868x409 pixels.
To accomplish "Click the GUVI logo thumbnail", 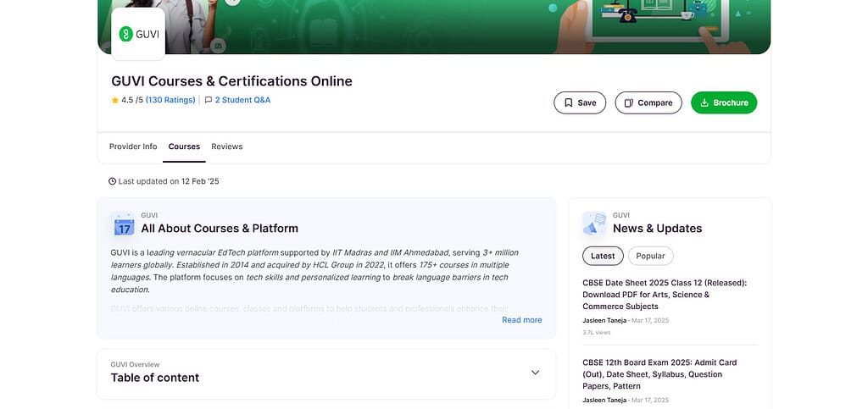I will pyautogui.click(x=138, y=34).
